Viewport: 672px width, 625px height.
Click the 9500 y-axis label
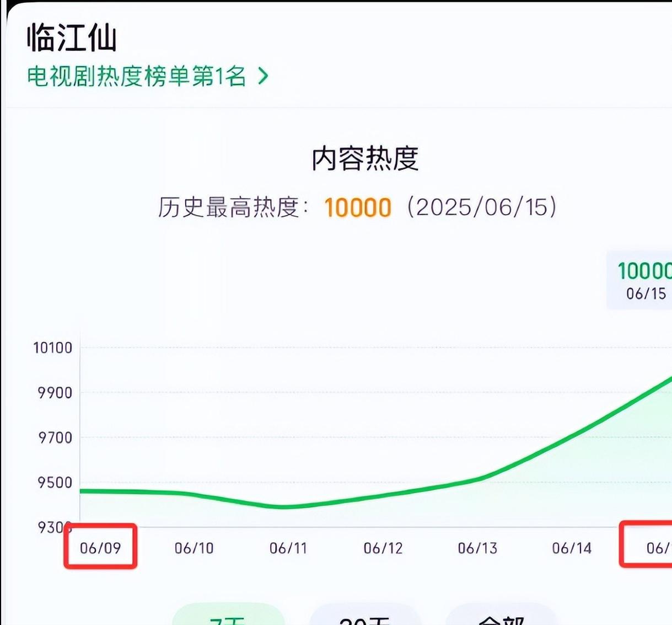[55, 482]
